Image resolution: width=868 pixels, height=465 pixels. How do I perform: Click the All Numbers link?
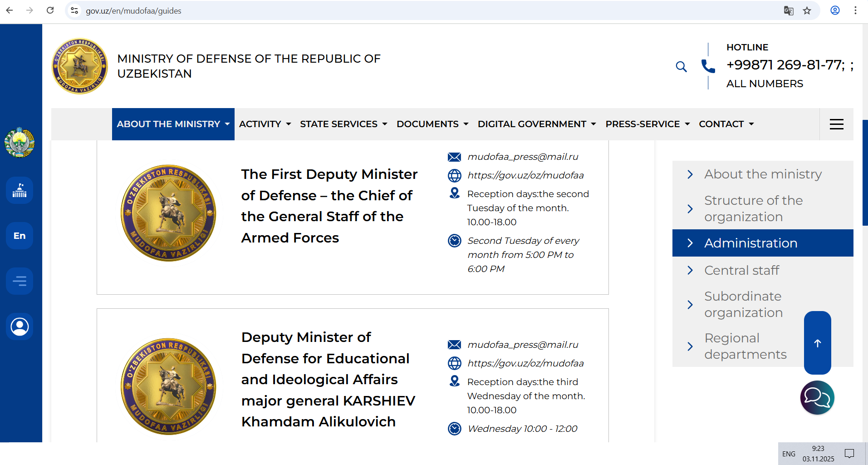[765, 84]
